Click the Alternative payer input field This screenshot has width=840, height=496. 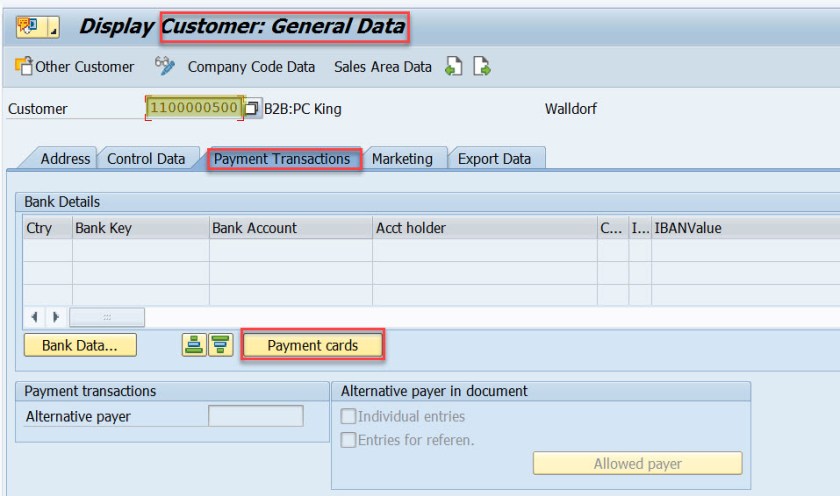[x=256, y=416]
